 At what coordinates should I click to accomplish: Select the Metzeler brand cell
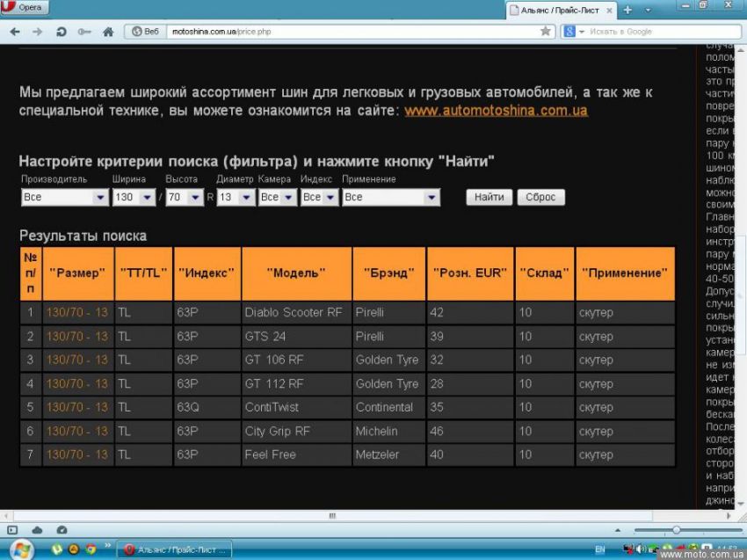(389, 455)
